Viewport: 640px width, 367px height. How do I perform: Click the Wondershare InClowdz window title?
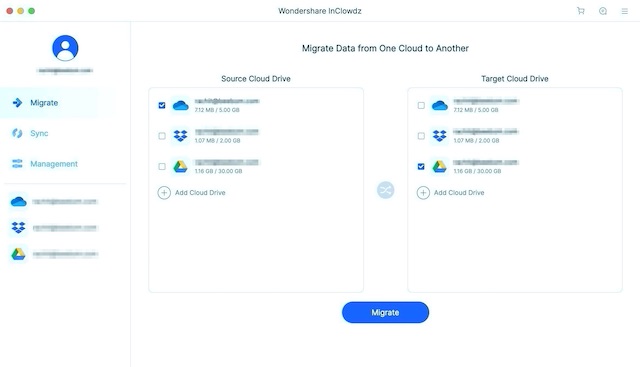[320, 11]
